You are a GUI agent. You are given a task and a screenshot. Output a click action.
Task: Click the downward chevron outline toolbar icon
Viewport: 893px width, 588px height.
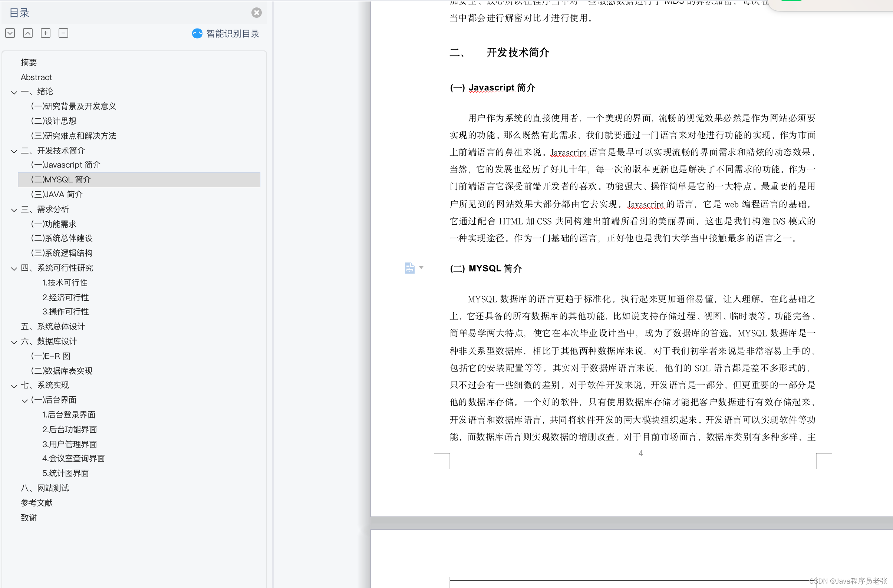10,33
